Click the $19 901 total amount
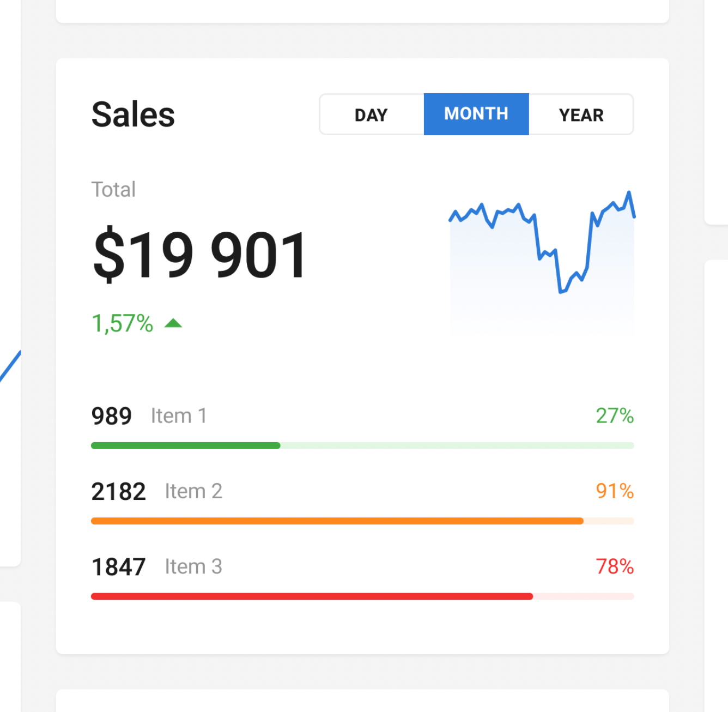Image resolution: width=728 pixels, height=712 pixels. pyautogui.click(x=199, y=255)
